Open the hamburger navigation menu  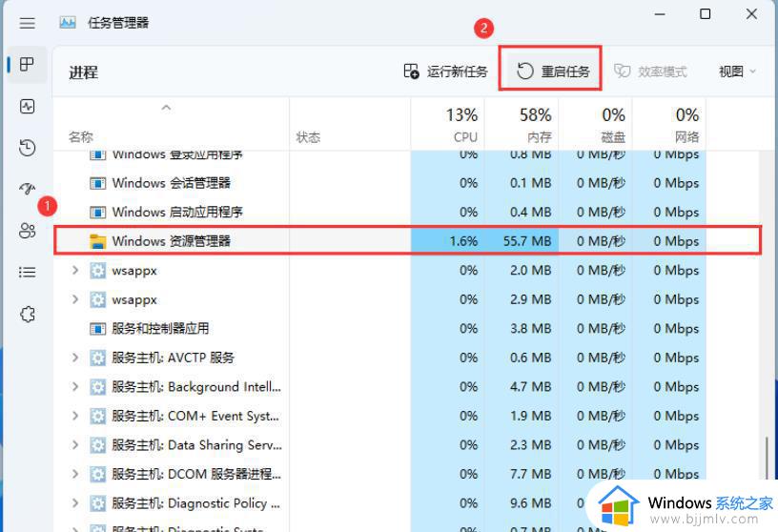[x=28, y=23]
